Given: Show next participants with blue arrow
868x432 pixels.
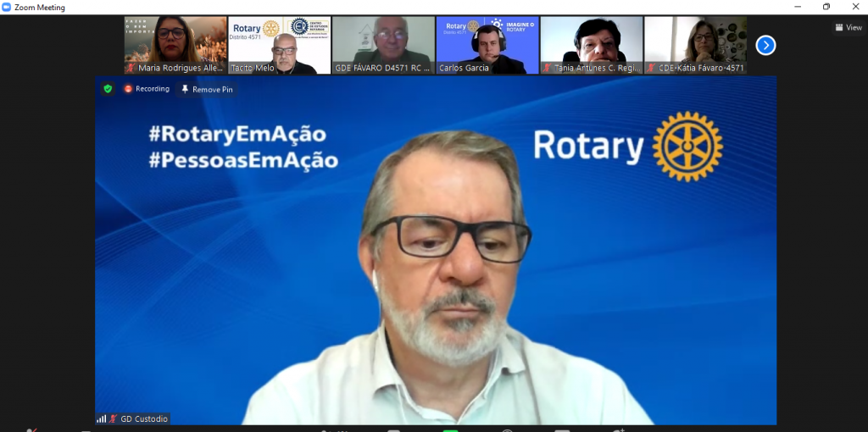Looking at the screenshot, I should (x=765, y=46).
